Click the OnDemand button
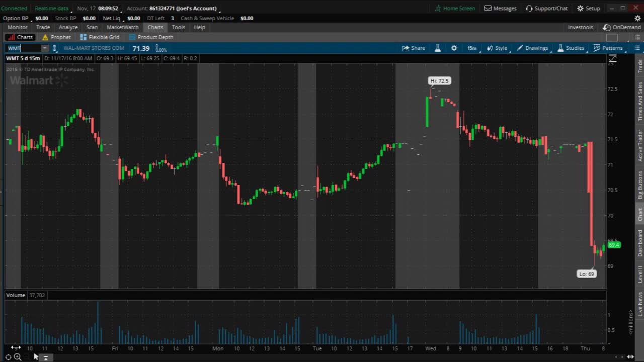This screenshot has height=362, width=644. tap(622, 27)
